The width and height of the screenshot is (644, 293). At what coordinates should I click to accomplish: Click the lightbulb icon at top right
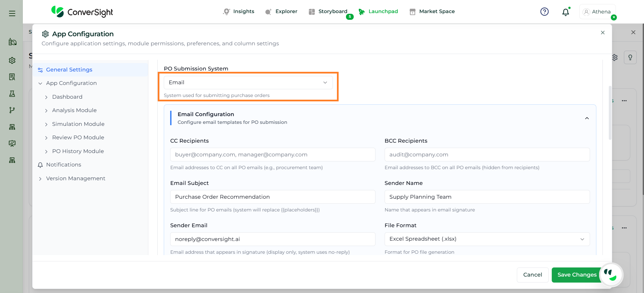630,57
